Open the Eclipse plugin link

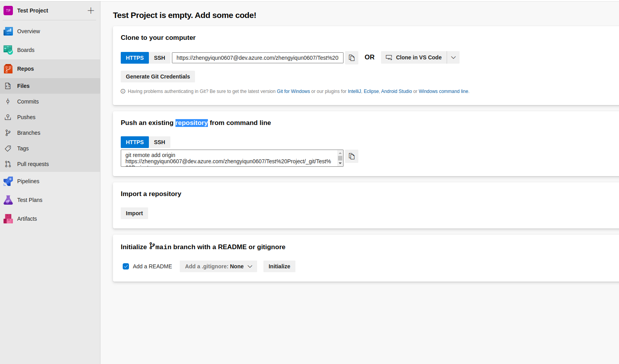371,91
